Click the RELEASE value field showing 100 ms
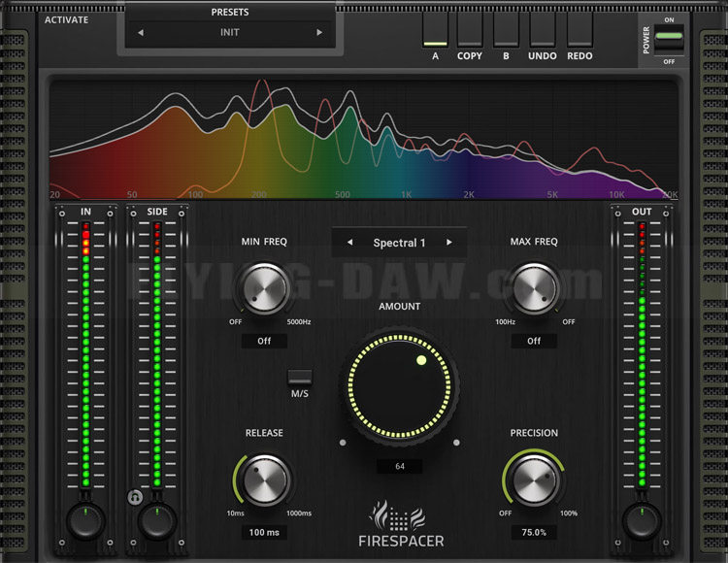Viewport: 728px width, 563px height. [x=264, y=532]
